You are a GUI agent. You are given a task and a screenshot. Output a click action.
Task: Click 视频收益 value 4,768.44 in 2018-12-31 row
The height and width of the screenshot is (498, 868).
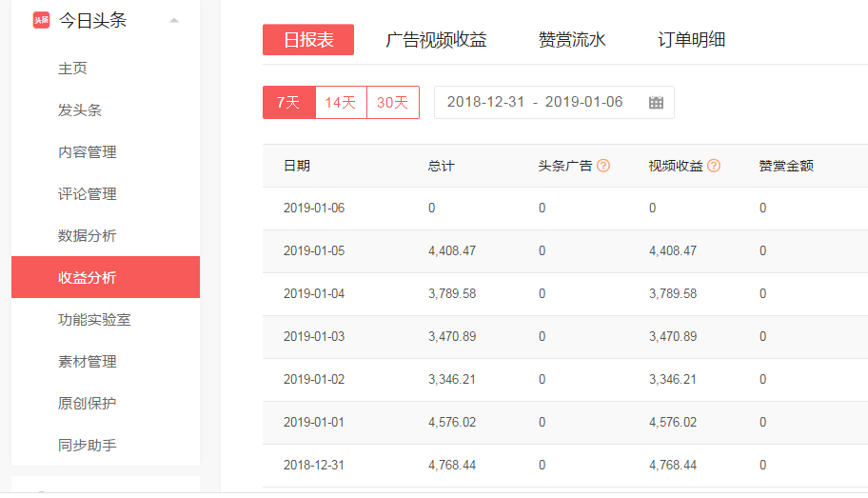click(673, 465)
